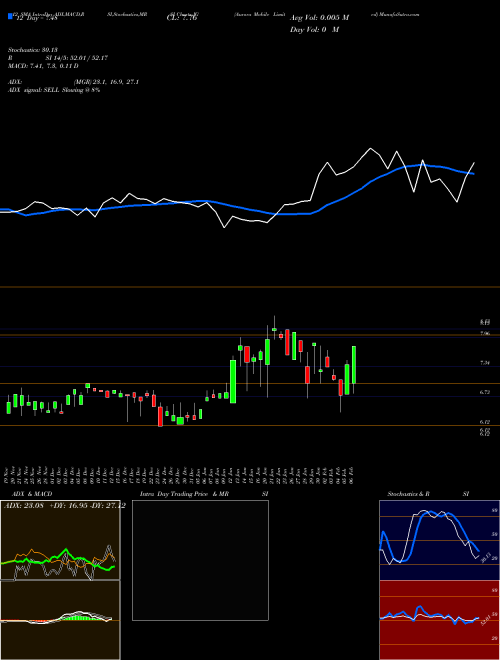The image size is (500, 660).
Task: Click 'Intra Day Trading Price & MR' title
Action: click(184, 494)
